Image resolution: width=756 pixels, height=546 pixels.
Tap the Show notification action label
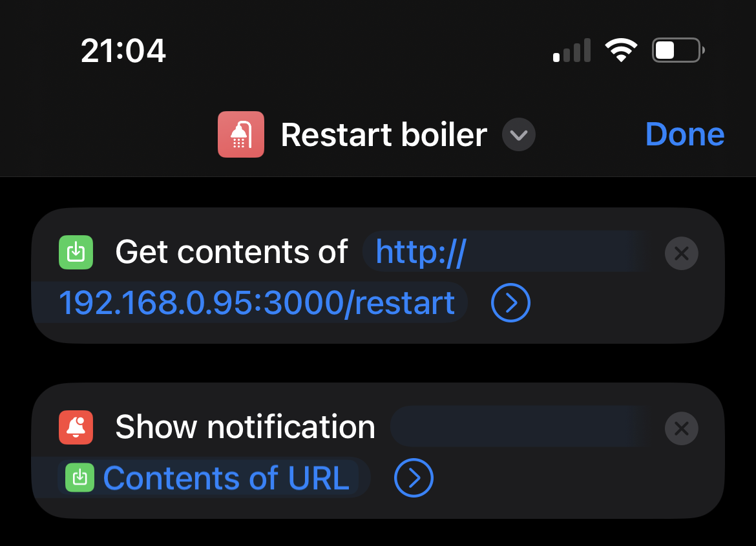pyautogui.click(x=245, y=427)
